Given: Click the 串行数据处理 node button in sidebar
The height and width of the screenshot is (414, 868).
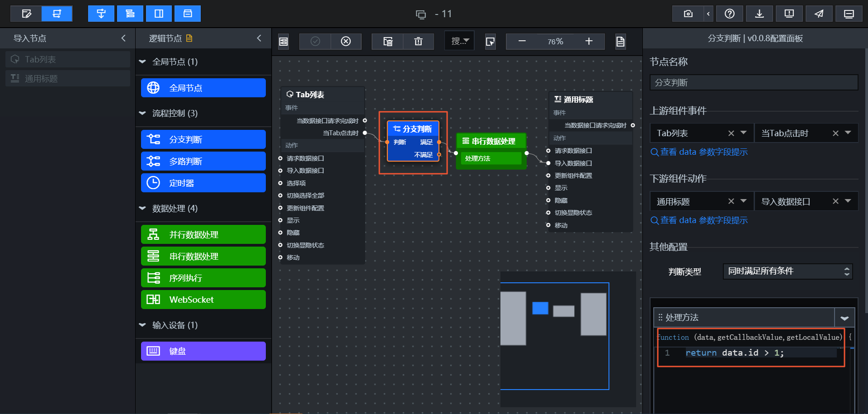Looking at the screenshot, I should [x=203, y=256].
